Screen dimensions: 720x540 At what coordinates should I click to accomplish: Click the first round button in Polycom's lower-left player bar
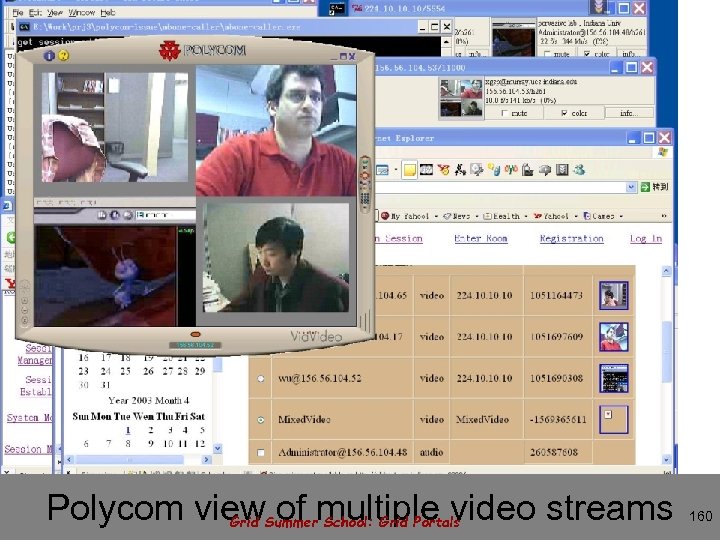tap(102, 215)
